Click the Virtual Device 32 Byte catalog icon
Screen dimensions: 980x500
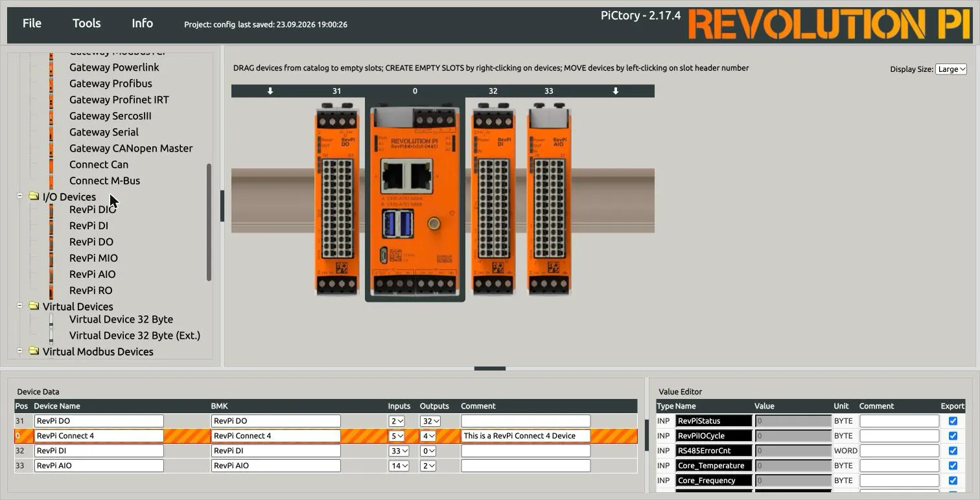click(x=51, y=319)
